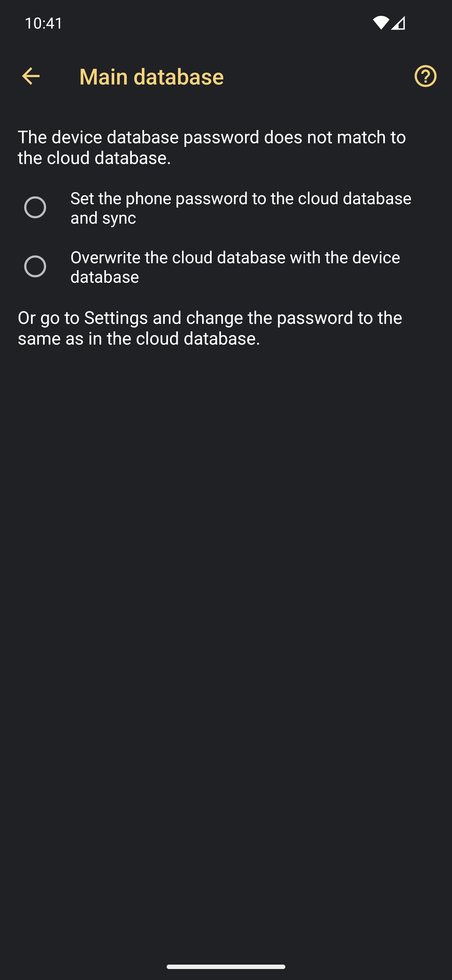Tap the cellular signal icon
The height and width of the screenshot is (980, 452).
pos(398,23)
